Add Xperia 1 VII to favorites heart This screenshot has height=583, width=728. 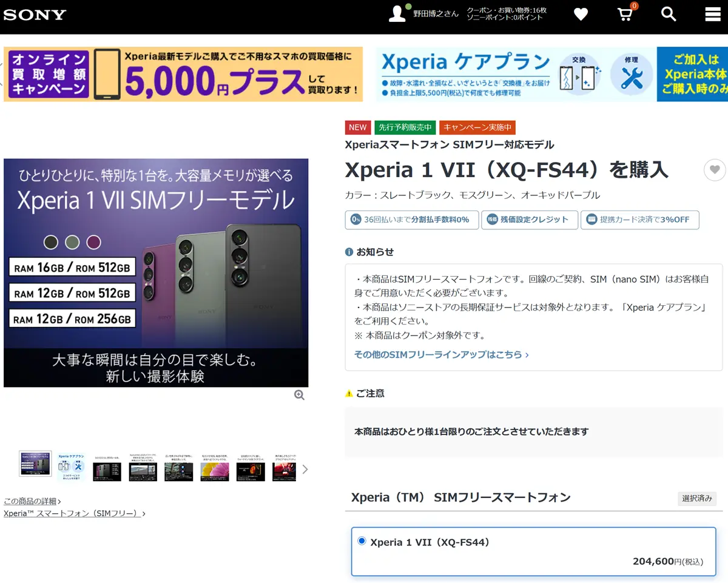tap(715, 170)
